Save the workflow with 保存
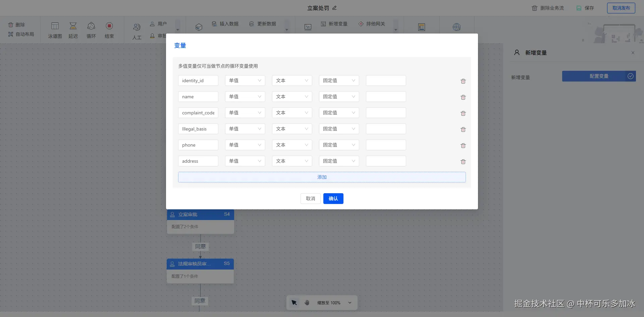The height and width of the screenshot is (317, 644). click(x=585, y=8)
